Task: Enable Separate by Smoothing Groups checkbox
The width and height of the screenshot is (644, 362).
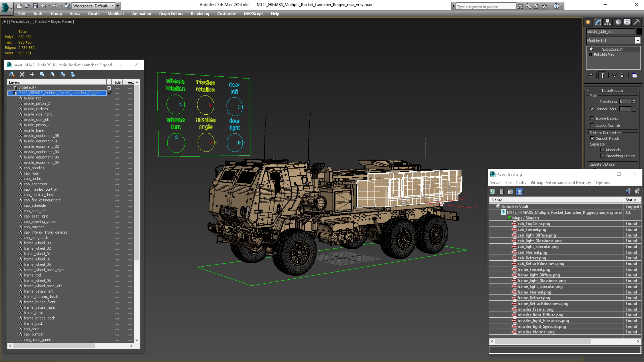Action: pos(602,156)
